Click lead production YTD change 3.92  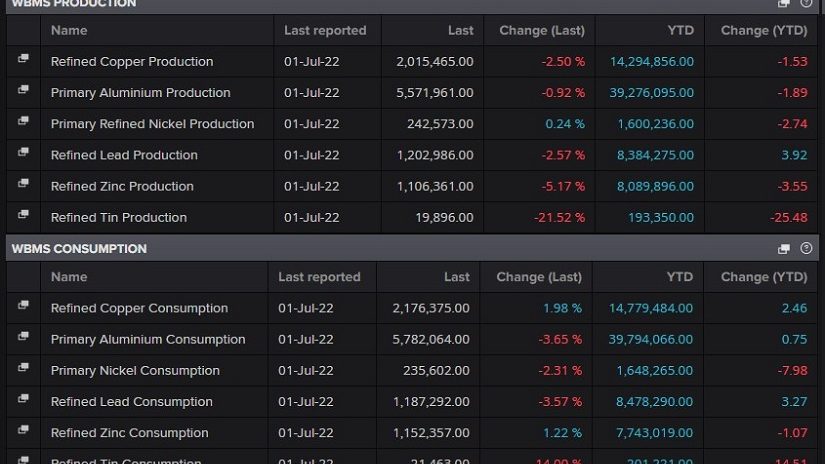(x=794, y=155)
